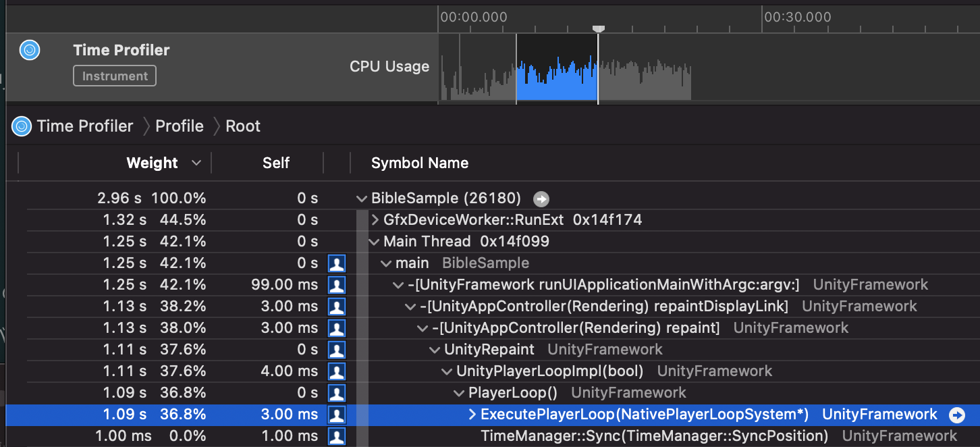The image size is (980, 447).
Task: Click the playhead marker on timeline ruler
Action: point(598,28)
